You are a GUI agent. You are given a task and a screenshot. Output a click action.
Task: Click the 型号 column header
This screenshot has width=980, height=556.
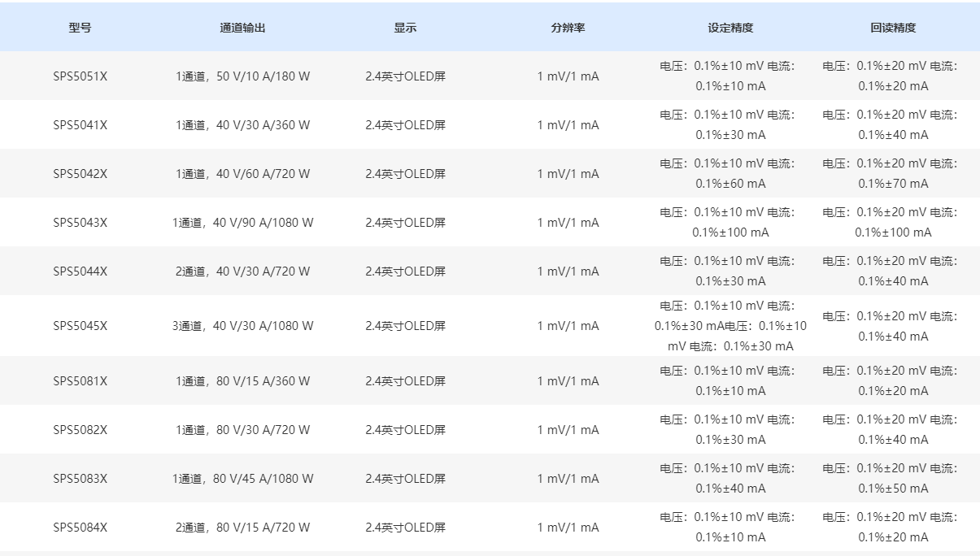(x=80, y=28)
